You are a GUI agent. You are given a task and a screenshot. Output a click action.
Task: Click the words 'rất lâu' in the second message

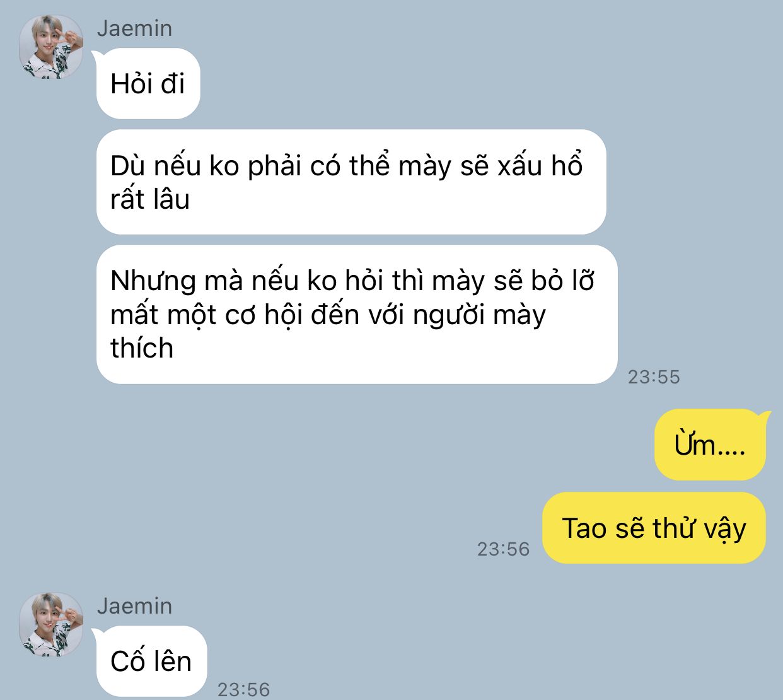click(x=150, y=199)
